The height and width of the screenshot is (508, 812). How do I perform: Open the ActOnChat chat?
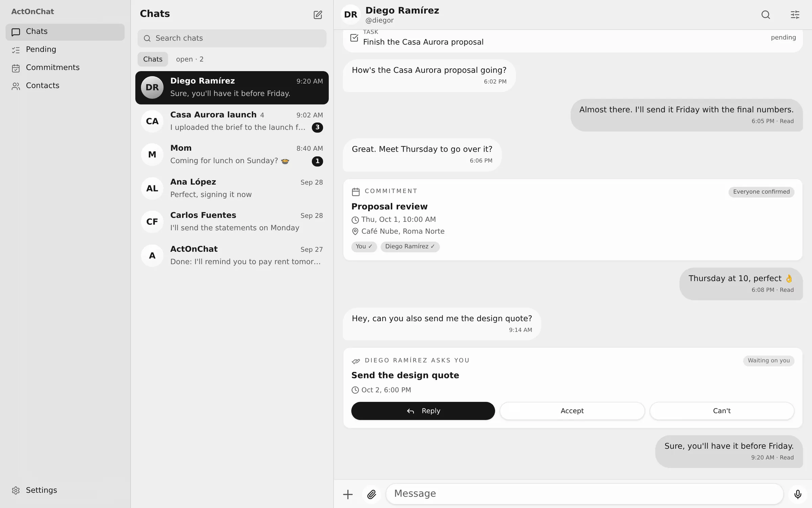tap(232, 256)
